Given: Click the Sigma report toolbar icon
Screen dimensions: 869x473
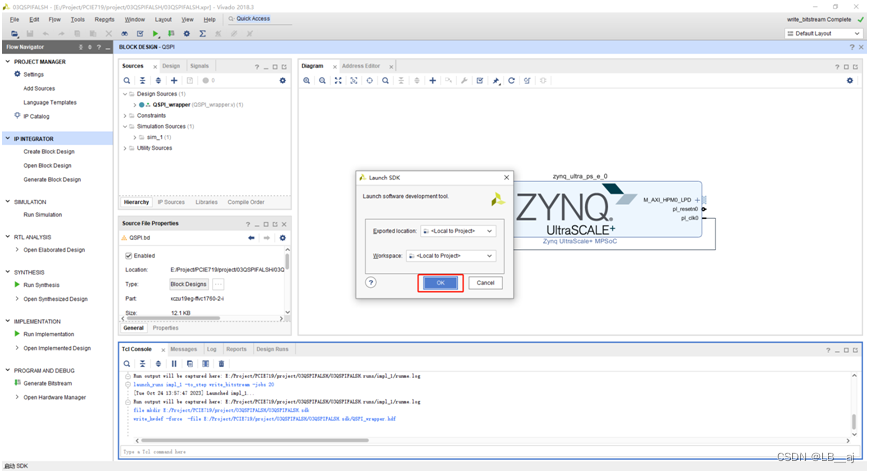Looking at the screenshot, I should [x=202, y=34].
